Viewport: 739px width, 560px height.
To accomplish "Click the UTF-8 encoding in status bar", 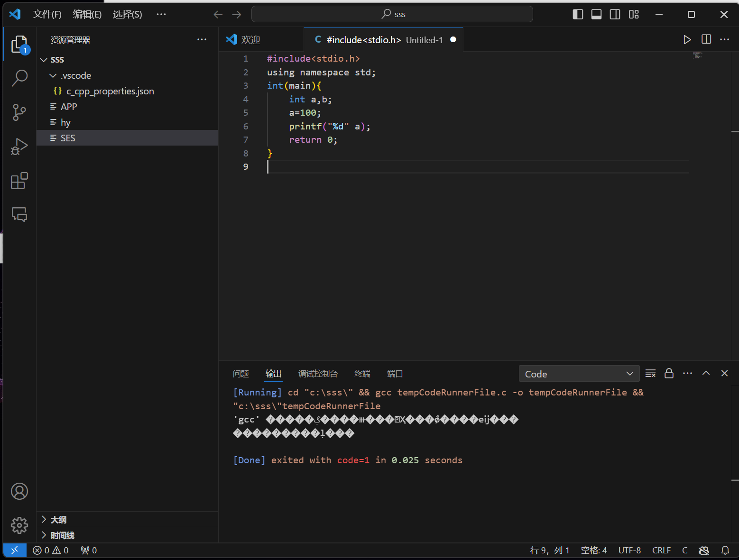I will (629, 550).
